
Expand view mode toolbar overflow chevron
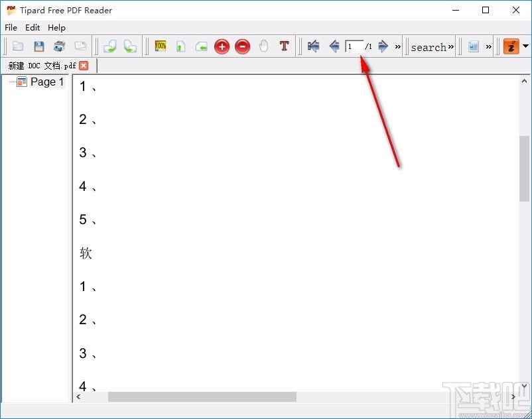pyautogui.click(x=489, y=46)
